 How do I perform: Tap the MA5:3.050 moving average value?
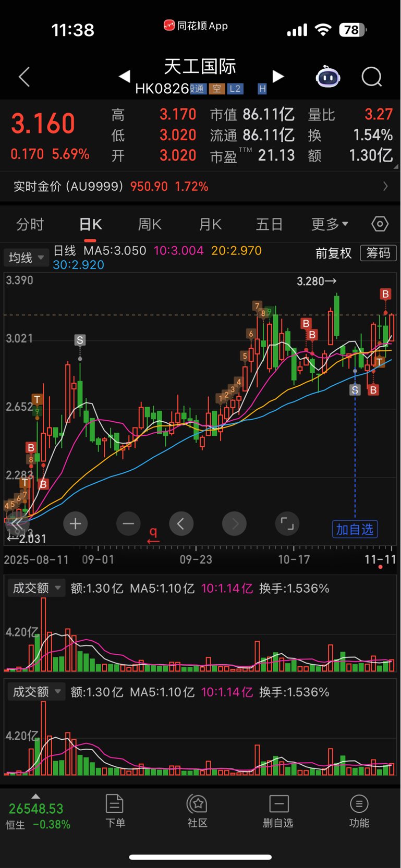[115, 251]
